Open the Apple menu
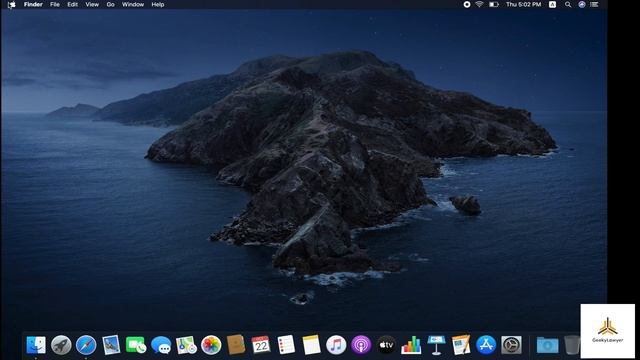Viewport: 640px width, 360px height. coord(11,4)
